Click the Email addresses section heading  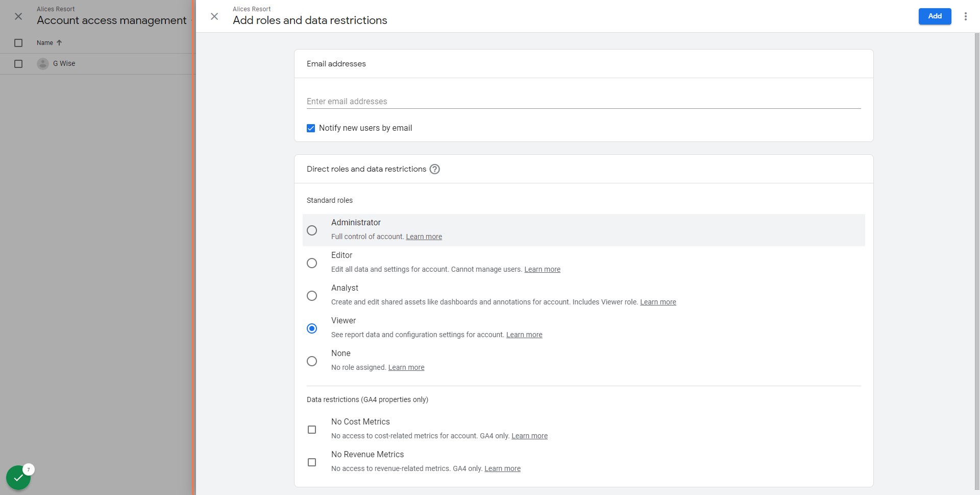[336, 64]
